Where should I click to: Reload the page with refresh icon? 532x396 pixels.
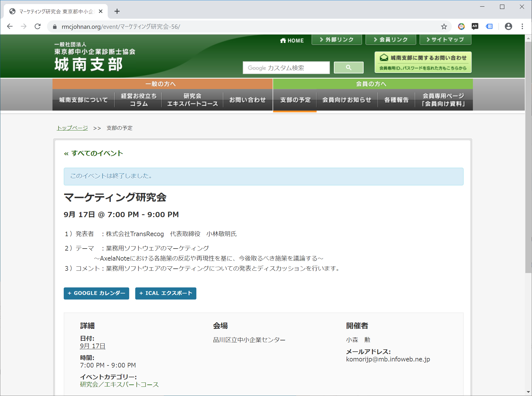pyautogui.click(x=37, y=26)
